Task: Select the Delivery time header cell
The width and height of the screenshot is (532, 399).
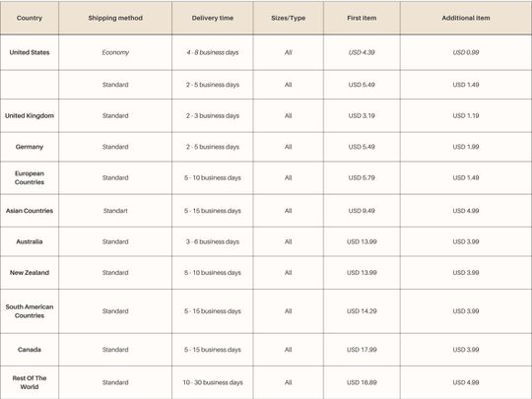Action: click(x=213, y=18)
